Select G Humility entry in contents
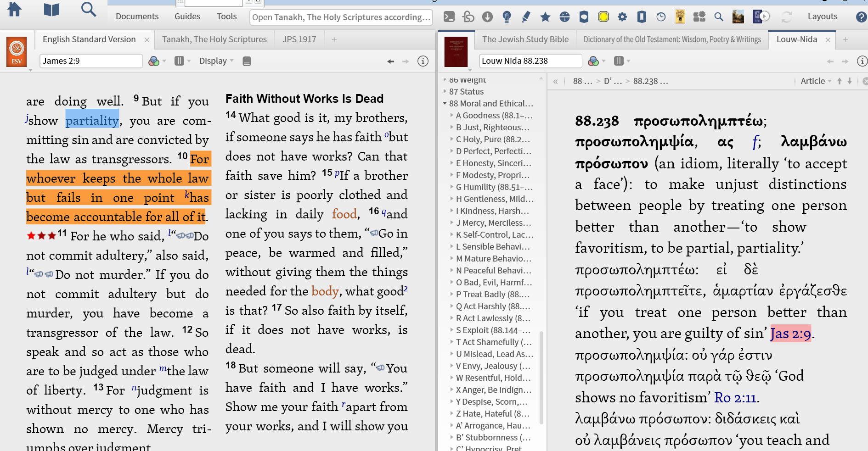Image resolution: width=868 pixels, height=451 pixels. [494, 187]
